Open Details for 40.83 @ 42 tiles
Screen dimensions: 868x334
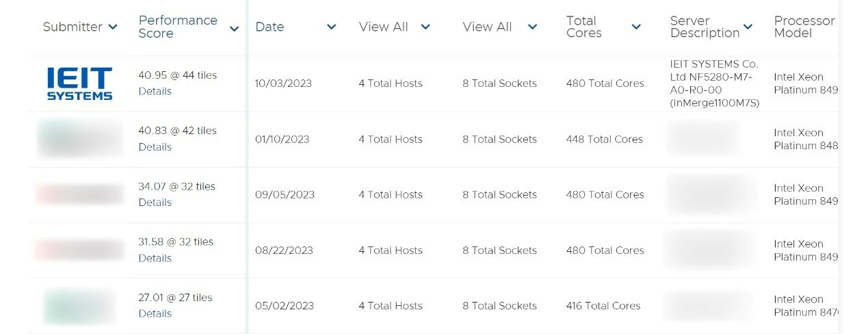155,147
